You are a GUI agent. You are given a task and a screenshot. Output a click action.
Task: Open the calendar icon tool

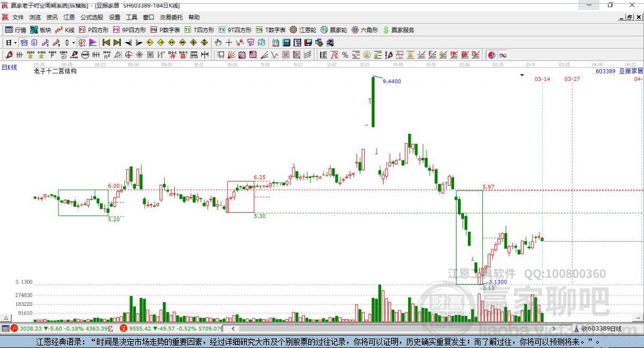click(275, 43)
